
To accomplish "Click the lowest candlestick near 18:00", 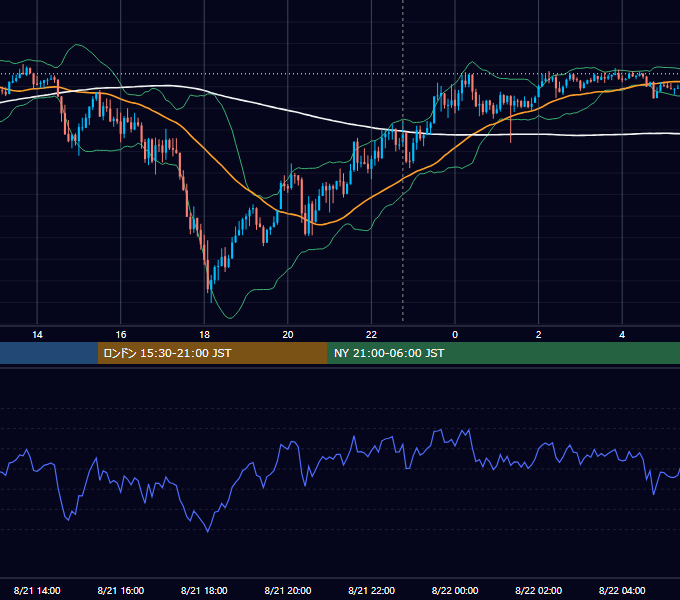I will (x=211, y=286).
